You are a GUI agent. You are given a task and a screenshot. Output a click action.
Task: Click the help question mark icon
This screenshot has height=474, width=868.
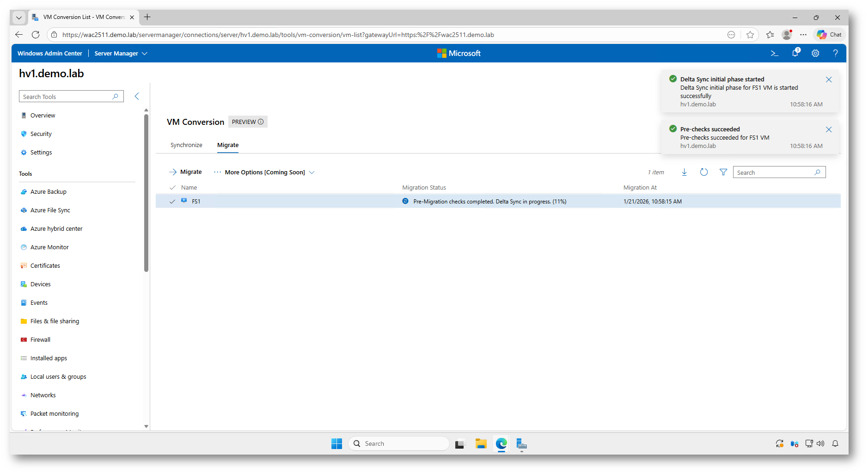coord(835,54)
